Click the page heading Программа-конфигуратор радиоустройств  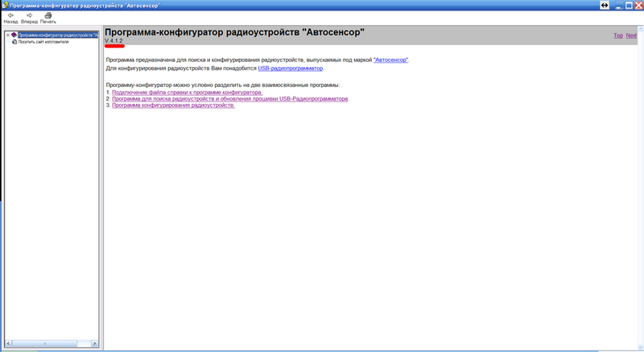(234, 32)
